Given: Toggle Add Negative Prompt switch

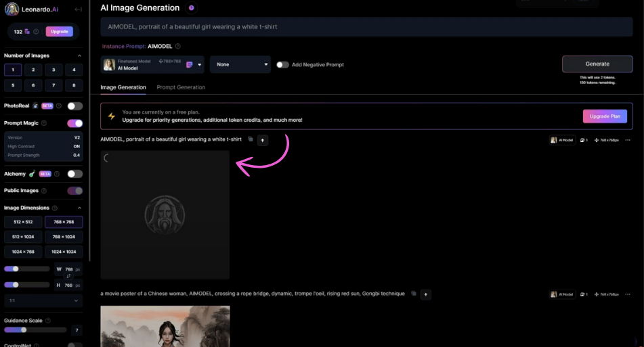Looking at the screenshot, I should [x=282, y=65].
